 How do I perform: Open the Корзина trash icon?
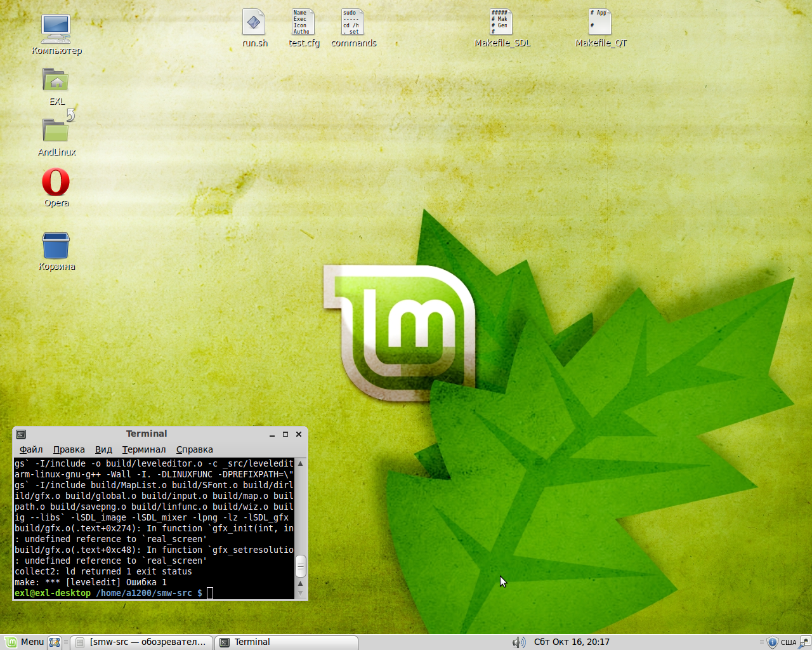click(x=56, y=246)
